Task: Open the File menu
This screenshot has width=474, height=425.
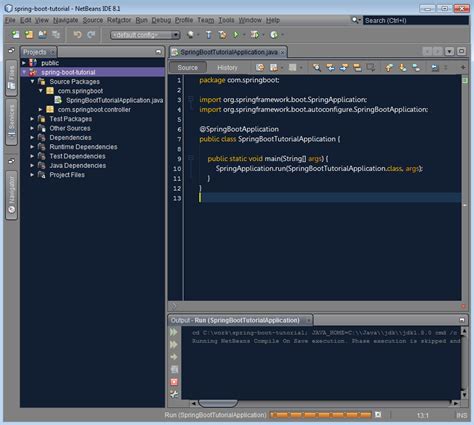Action: click(x=10, y=20)
